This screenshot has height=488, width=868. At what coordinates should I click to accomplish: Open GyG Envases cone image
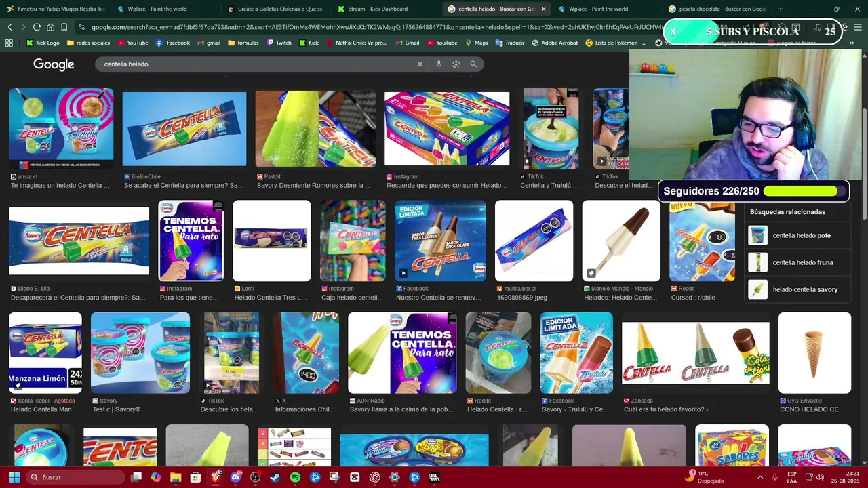pyautogui.click(x=814, y=352)
